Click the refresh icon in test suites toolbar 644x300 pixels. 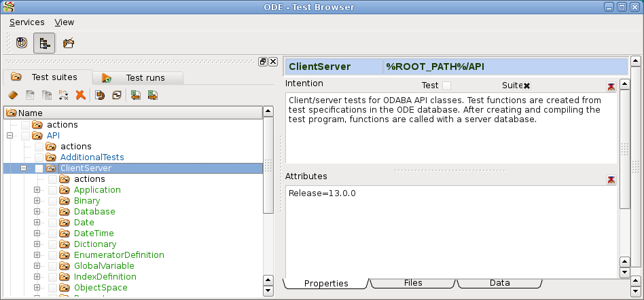tap(116, 96)
